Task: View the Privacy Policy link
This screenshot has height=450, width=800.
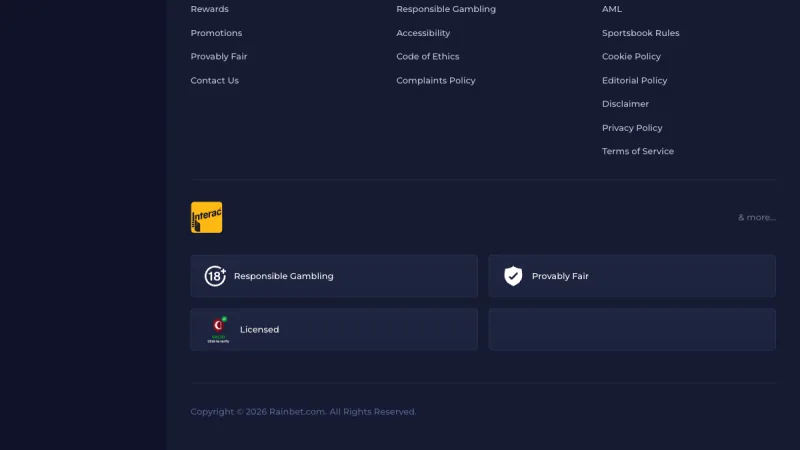Action: point(632,128)
